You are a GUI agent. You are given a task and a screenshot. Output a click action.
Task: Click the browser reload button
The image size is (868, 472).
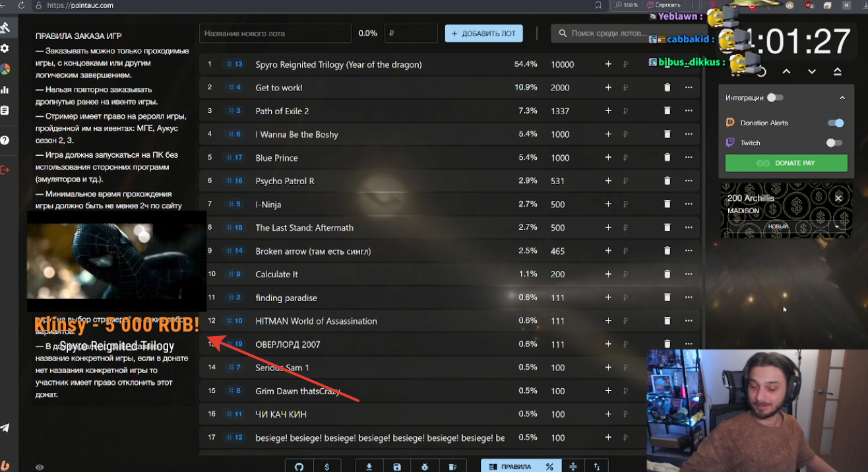coord(22,5)
